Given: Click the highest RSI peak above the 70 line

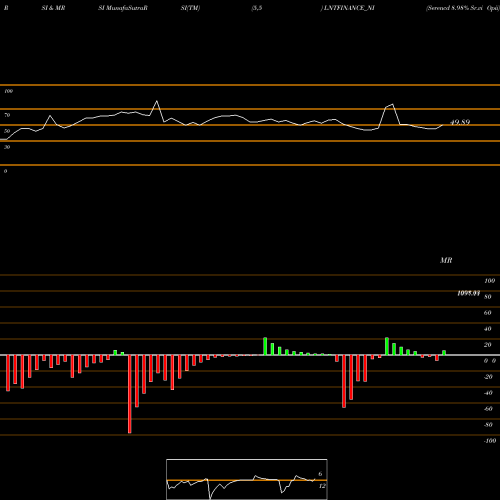Looking at the screenshot, I should point(157,101).
